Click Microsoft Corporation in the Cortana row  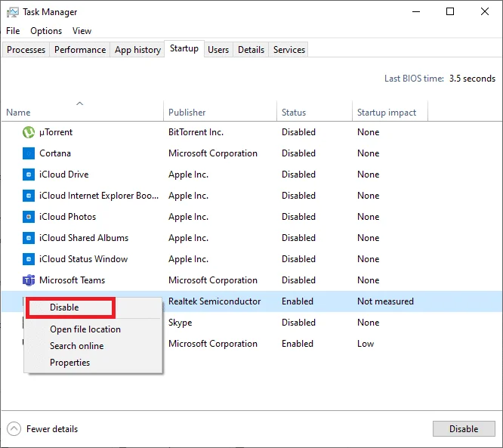213,153
